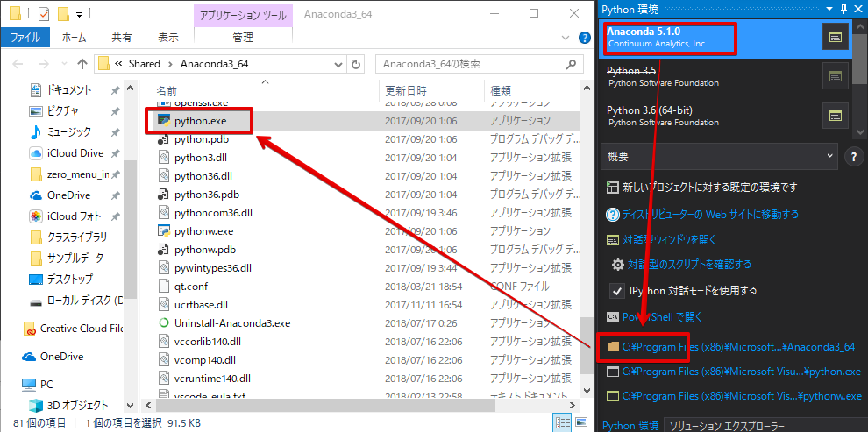Open the 共有 ribbon tab
The image size is (868, 432).
tap(122, 38)
